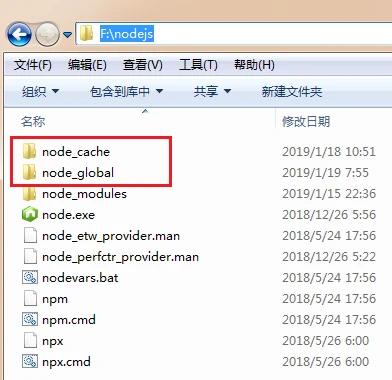392x380 pixels.
Task: Open the 文件(F) menu
Action: pos(33,65)
